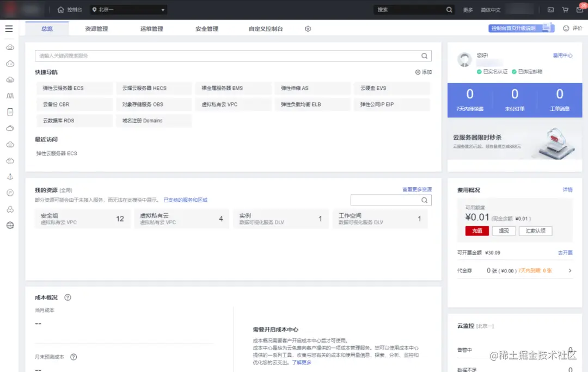The width and height of the screenshot is (588, 372).
Task: Switch to the 资源管理 tab
Action: [97, 29]
